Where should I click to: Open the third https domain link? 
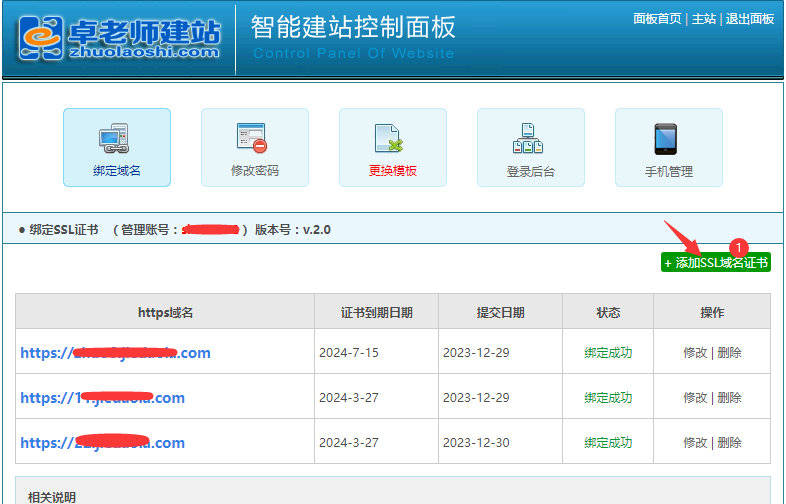102,443
